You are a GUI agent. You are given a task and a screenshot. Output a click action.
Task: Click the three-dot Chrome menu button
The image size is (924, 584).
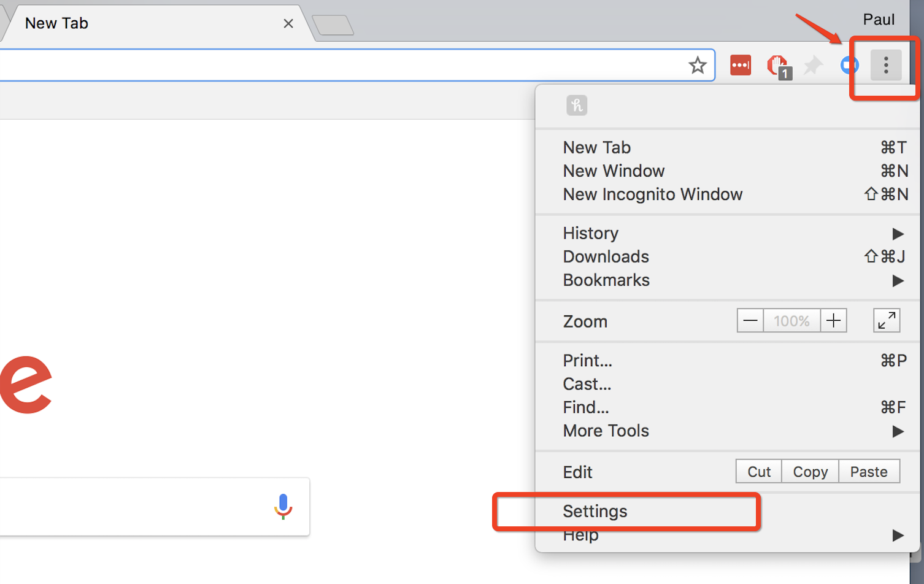(885, 65)
